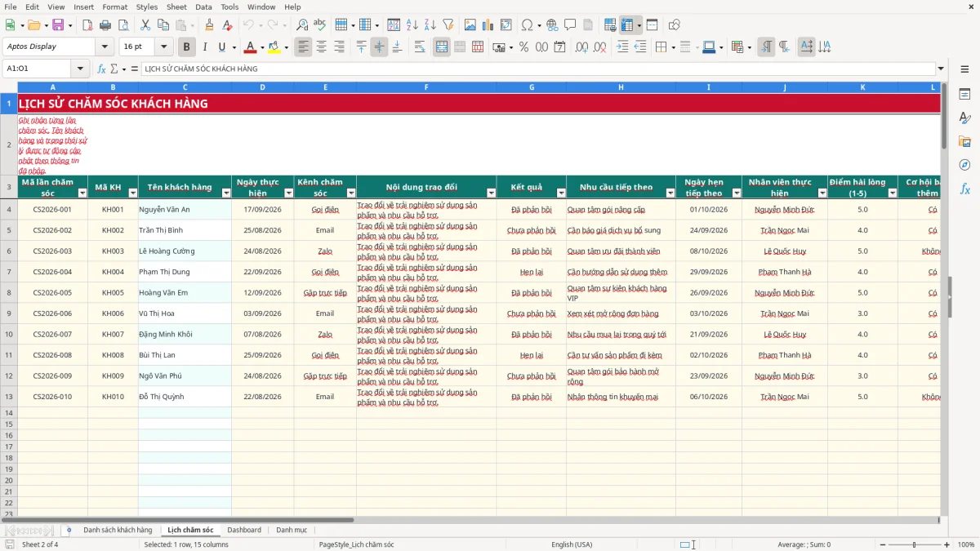The width and height of the screenshot is (980, 551).
Task: Open sidebar Gallery icon
Action: tap(964, 141)
